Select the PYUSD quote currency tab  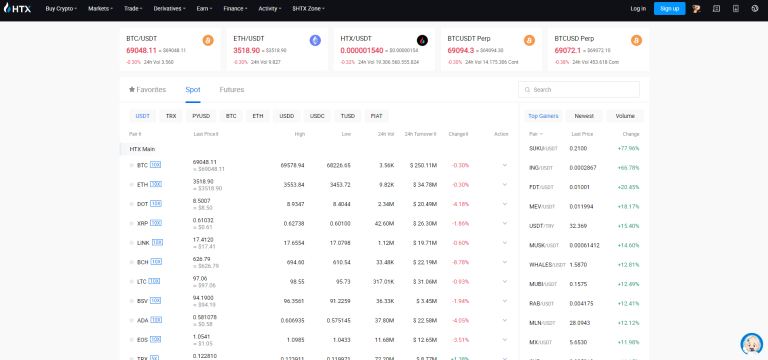coord(201,116)
